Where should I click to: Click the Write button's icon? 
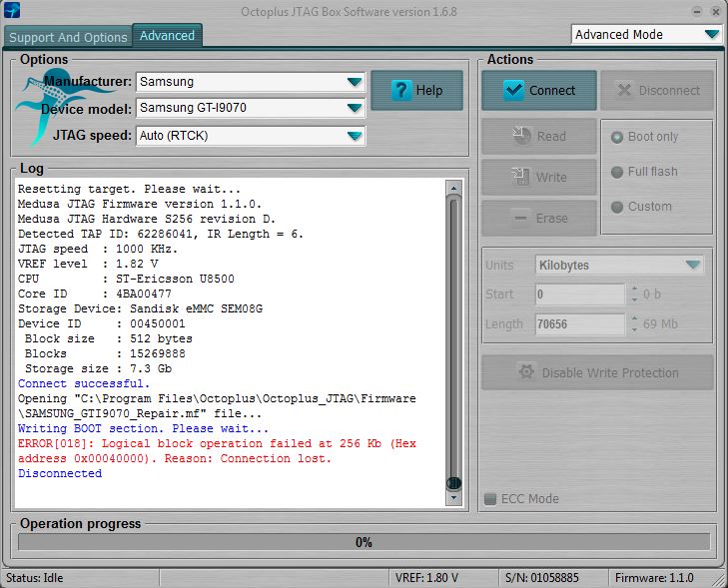coord(520,177)
